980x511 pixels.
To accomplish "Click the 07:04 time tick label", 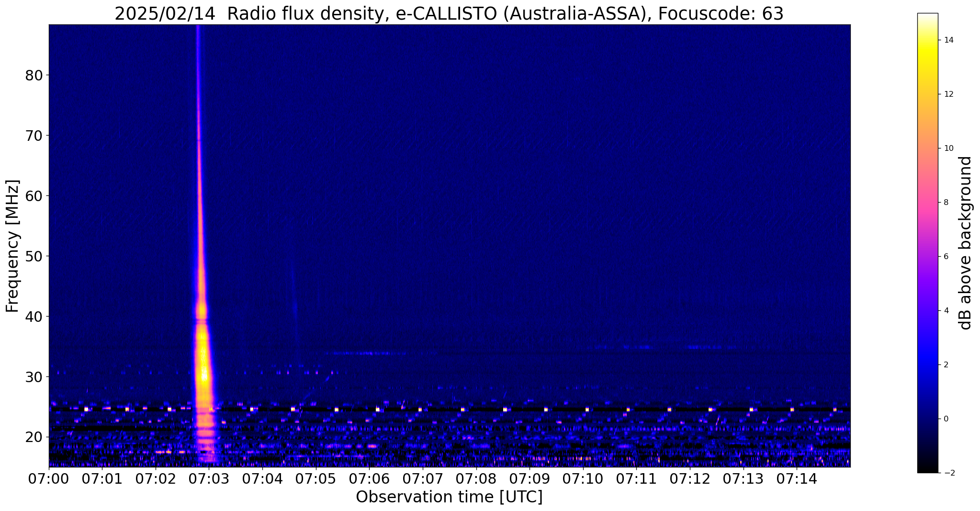I will click(263, 479).
